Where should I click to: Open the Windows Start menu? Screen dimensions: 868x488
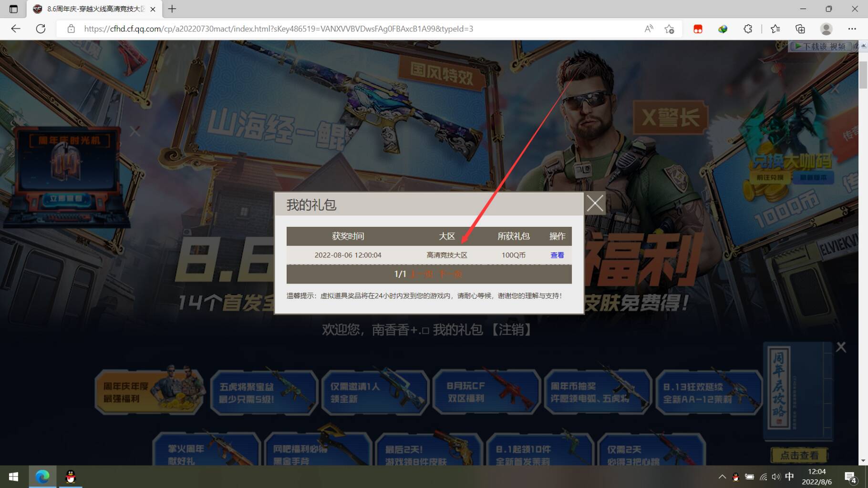point(13,477)
